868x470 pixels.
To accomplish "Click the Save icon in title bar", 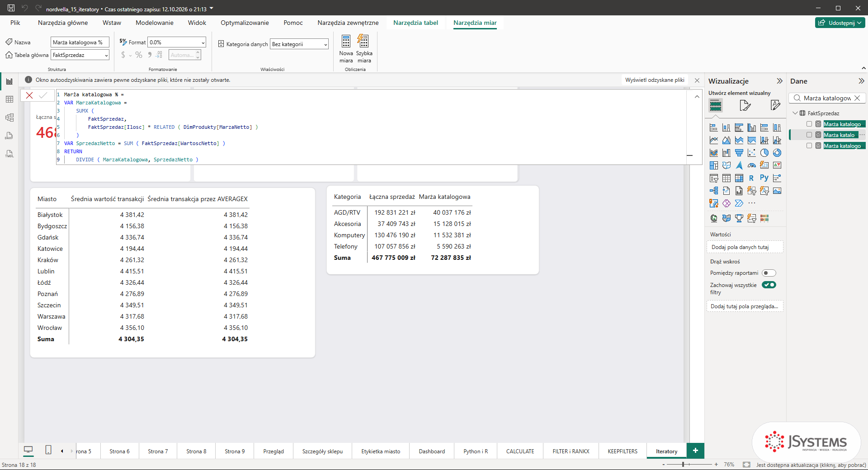I will (x=11, y=8).
